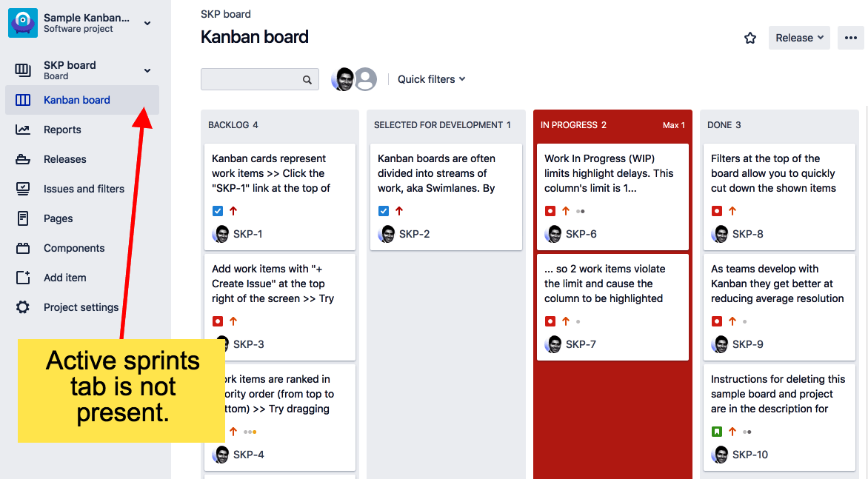Open the Release dropdown

(799, 38)
